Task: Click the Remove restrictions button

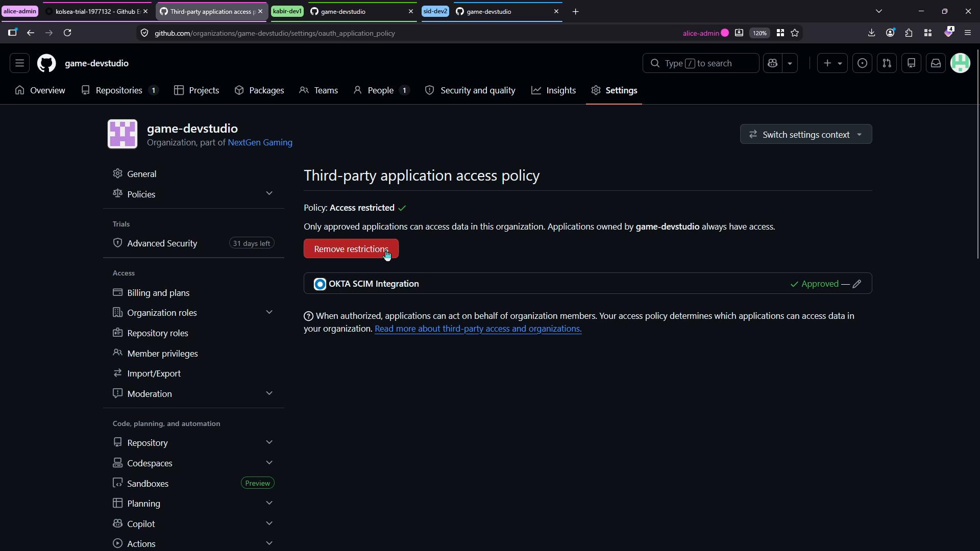Action: coord(351,249)
